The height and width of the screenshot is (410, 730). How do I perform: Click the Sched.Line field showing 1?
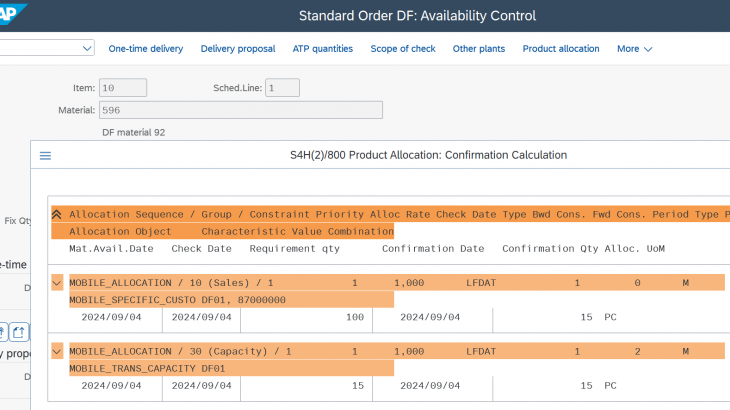click(282, 87)
